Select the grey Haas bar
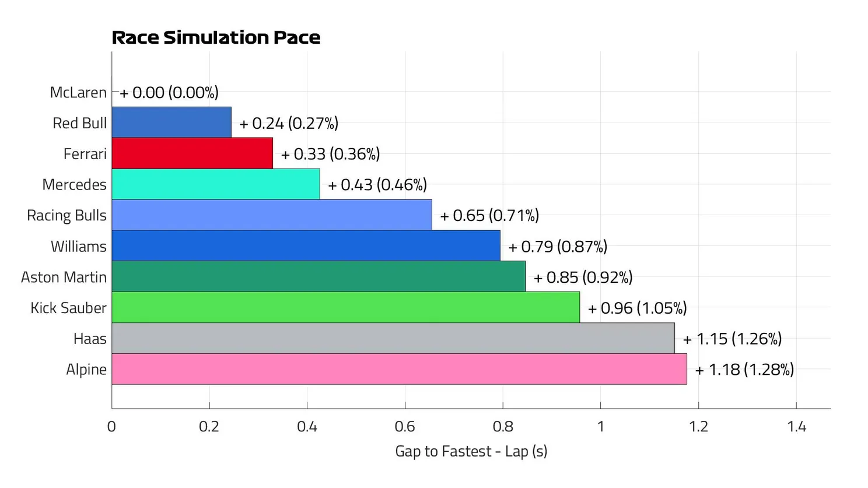 click(393, 339)
